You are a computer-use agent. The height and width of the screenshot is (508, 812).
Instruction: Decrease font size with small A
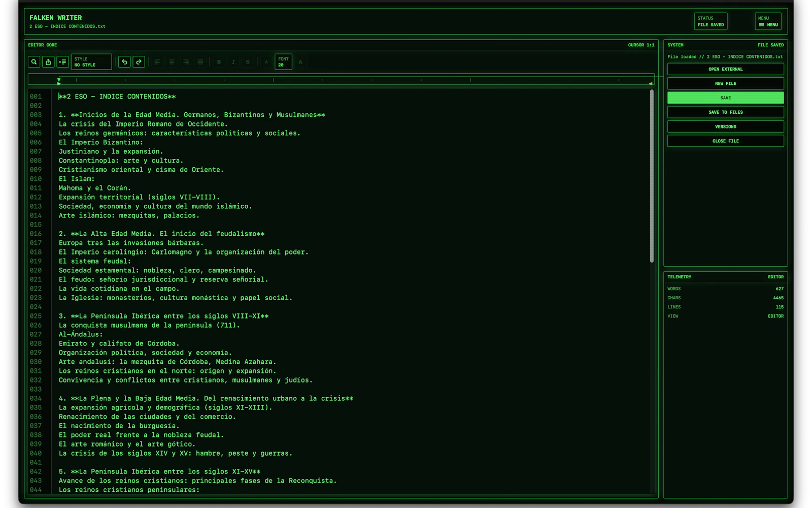(266, 62)
